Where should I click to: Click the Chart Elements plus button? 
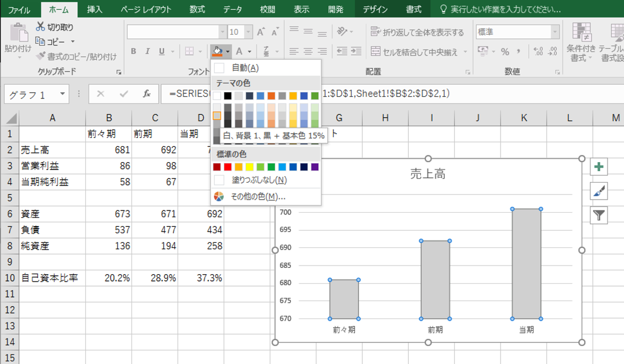click(x=598, y=167)
